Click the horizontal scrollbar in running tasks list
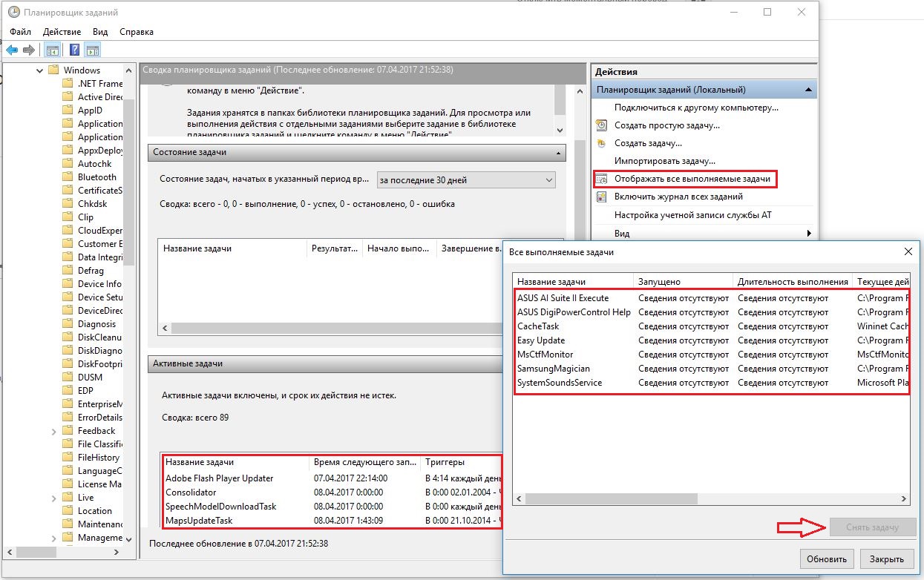 click(x=711, y=499)
